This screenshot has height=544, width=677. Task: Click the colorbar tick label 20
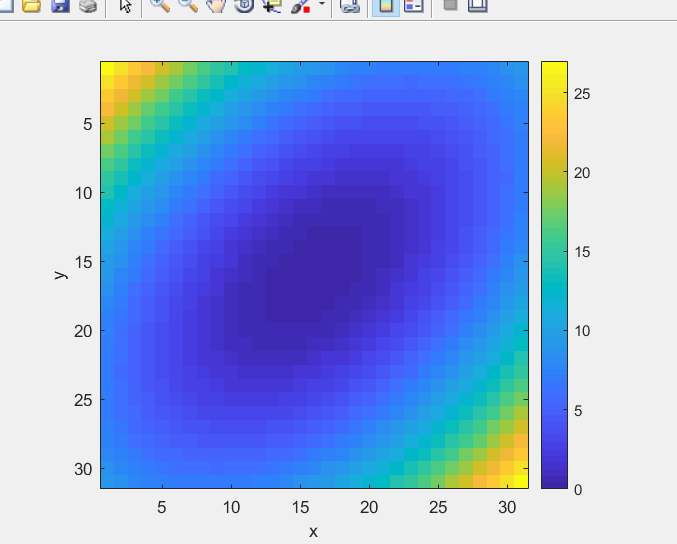coord(582,173)
